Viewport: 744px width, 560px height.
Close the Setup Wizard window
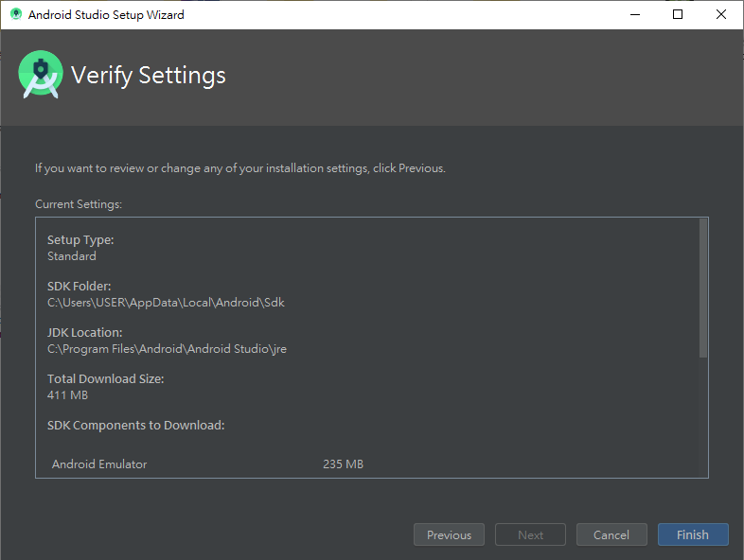pos(720,14)
